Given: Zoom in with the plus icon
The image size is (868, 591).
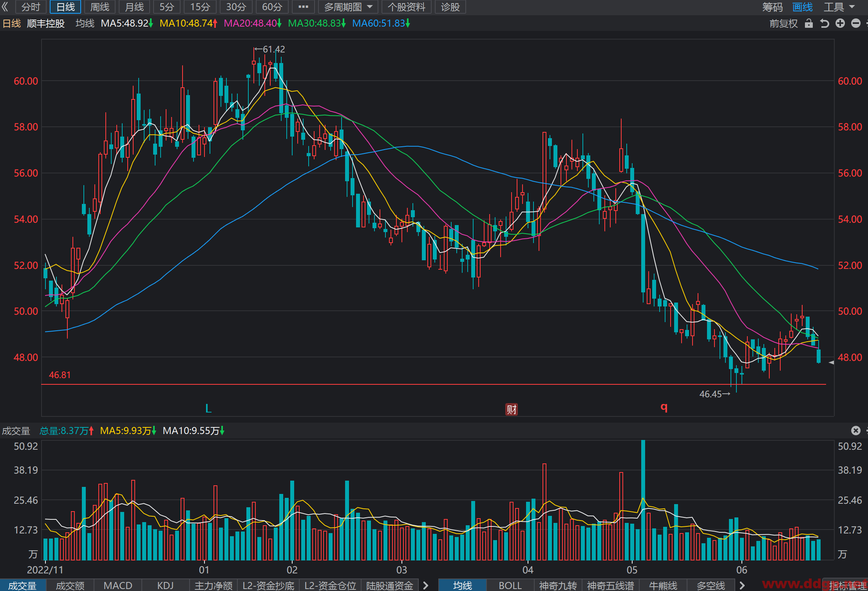Looking at the screenshot, I should [840, 23].
